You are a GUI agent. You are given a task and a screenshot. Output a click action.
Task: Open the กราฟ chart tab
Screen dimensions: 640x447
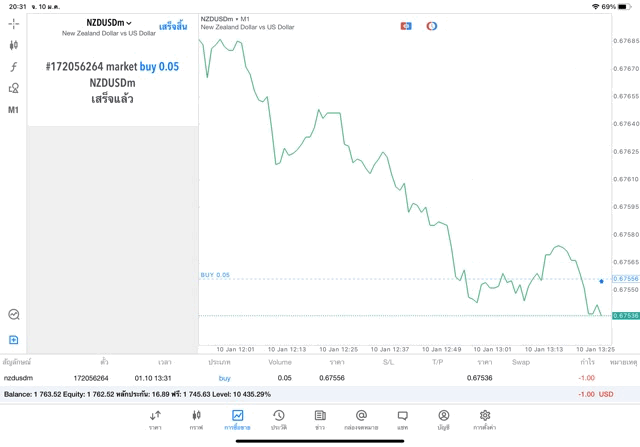[x=196, y=420]
